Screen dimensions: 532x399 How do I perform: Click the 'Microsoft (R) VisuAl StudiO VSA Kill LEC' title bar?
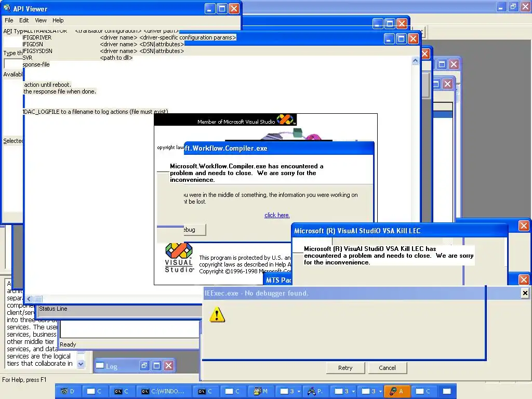(x=400, y=231)
